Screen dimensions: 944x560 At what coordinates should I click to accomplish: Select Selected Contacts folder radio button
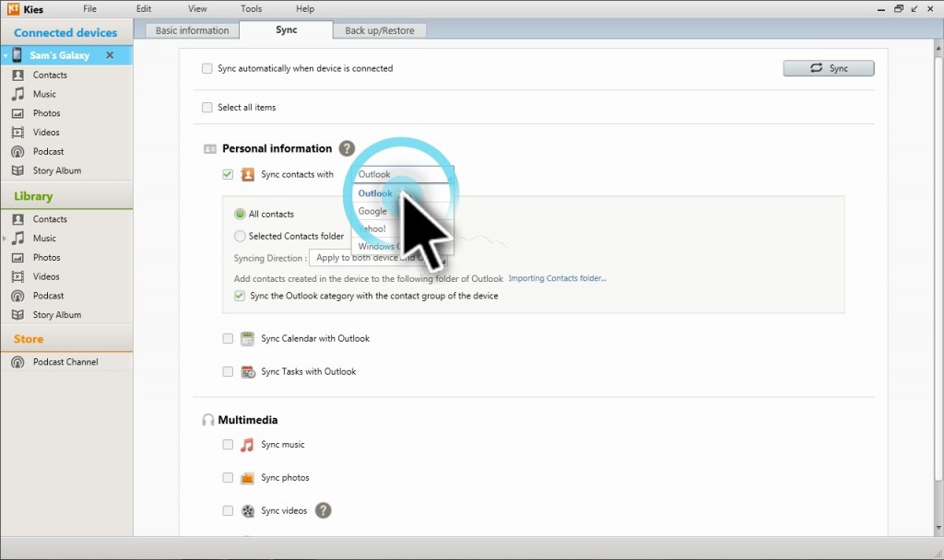(240, 237)
